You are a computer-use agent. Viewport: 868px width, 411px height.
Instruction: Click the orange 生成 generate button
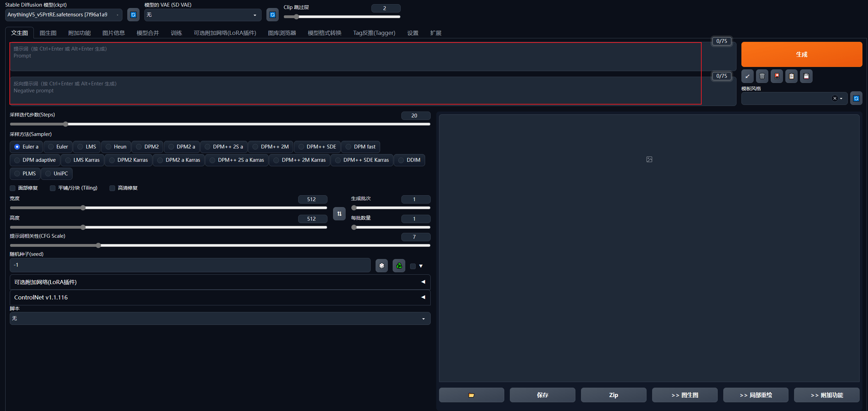click(x=802, y=54)
